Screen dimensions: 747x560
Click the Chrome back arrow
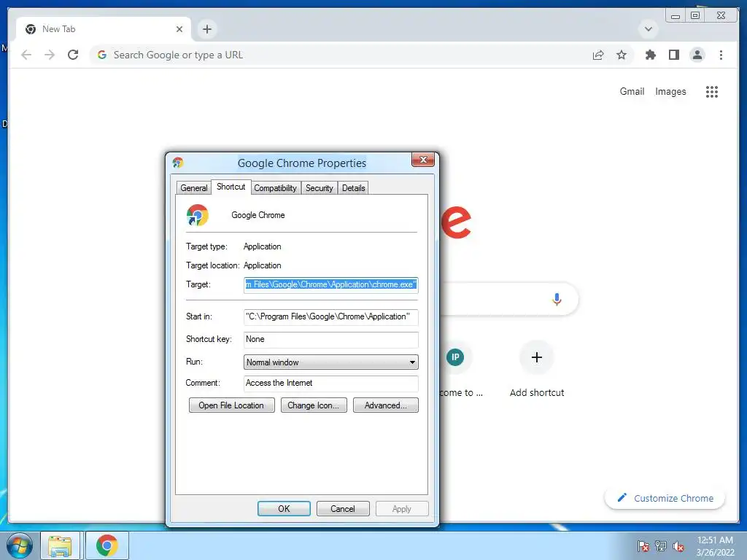point(26,55)
